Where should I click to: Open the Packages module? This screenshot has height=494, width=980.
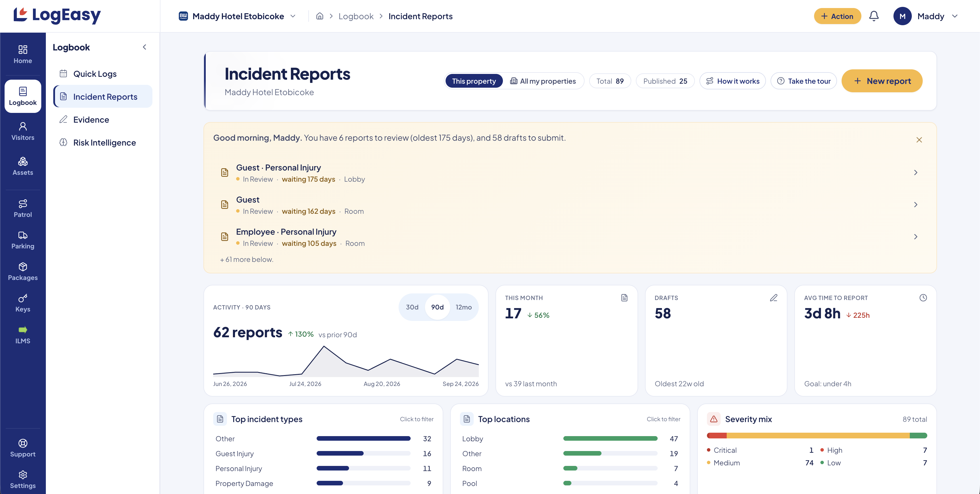click(x=23, y=272)
